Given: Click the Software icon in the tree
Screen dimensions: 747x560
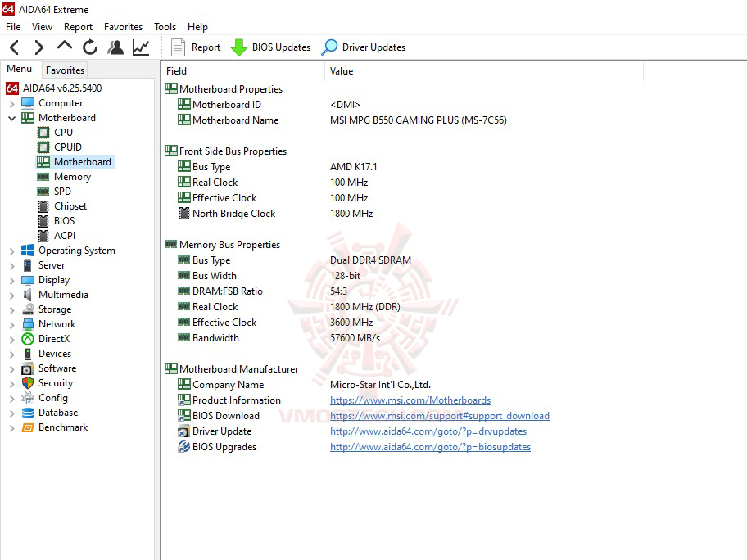Looking at the screenshot, I should click(x=28, y=368).
